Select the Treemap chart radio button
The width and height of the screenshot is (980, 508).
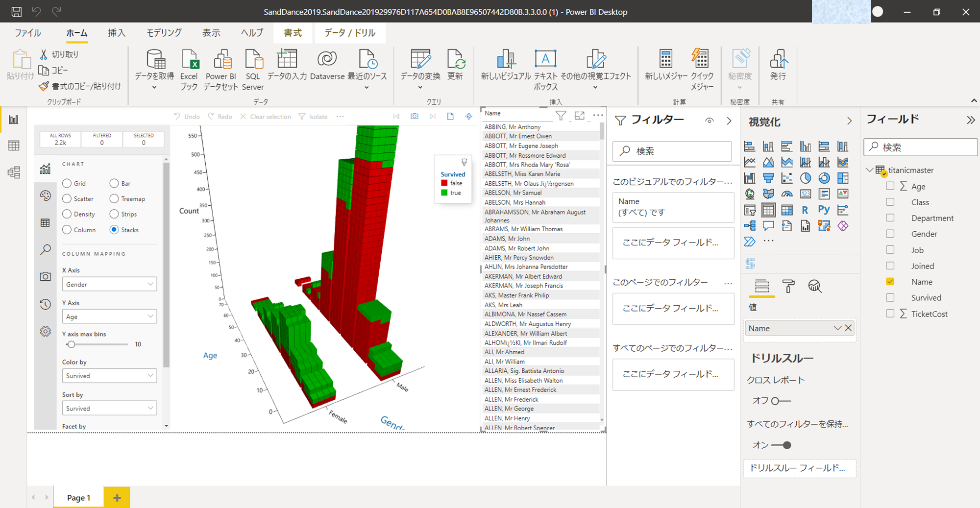[x=114, y=198]
